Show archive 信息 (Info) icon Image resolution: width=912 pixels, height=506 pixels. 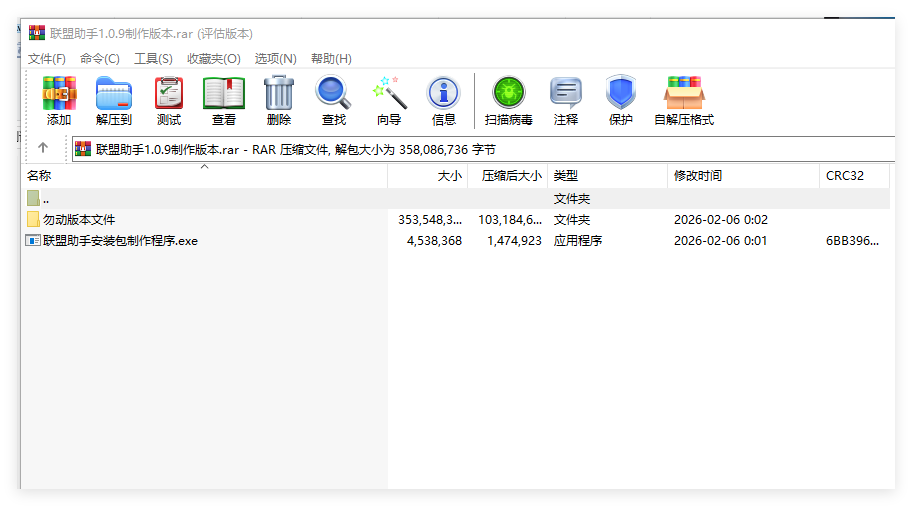point(444,93)
